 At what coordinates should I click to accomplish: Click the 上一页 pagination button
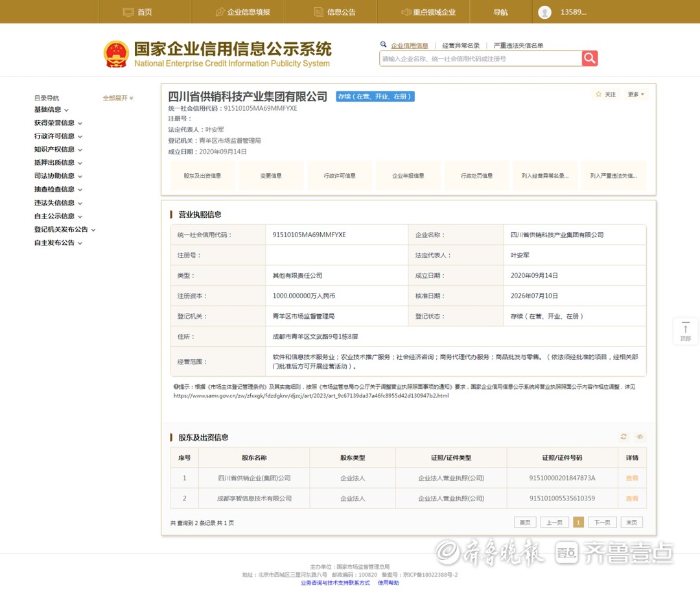click(554, 522)
